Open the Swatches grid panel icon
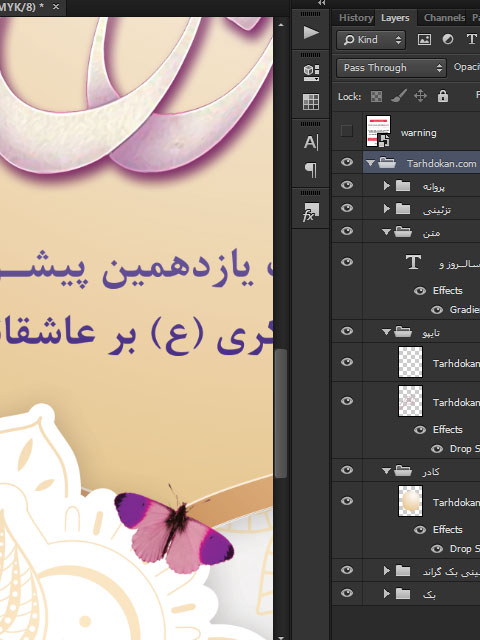The width and height of the screenshot is (480, 640). coord(311,102)
